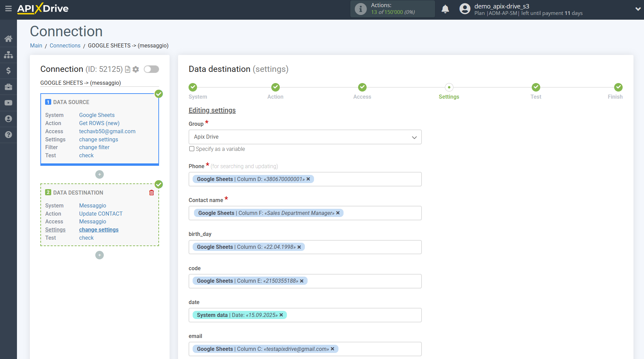Open the connection notes document icon
644x359 pixels.
(128, 69)
